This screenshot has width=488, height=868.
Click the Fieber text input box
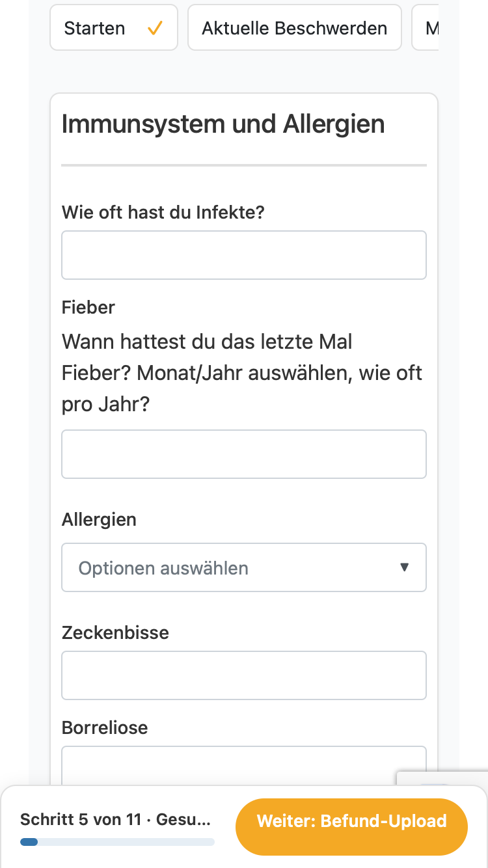pos(244,454)
